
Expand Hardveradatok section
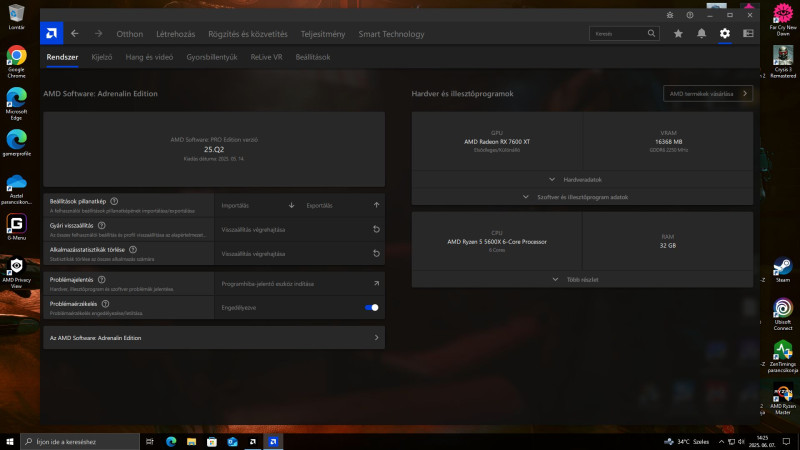coord(582,180)
